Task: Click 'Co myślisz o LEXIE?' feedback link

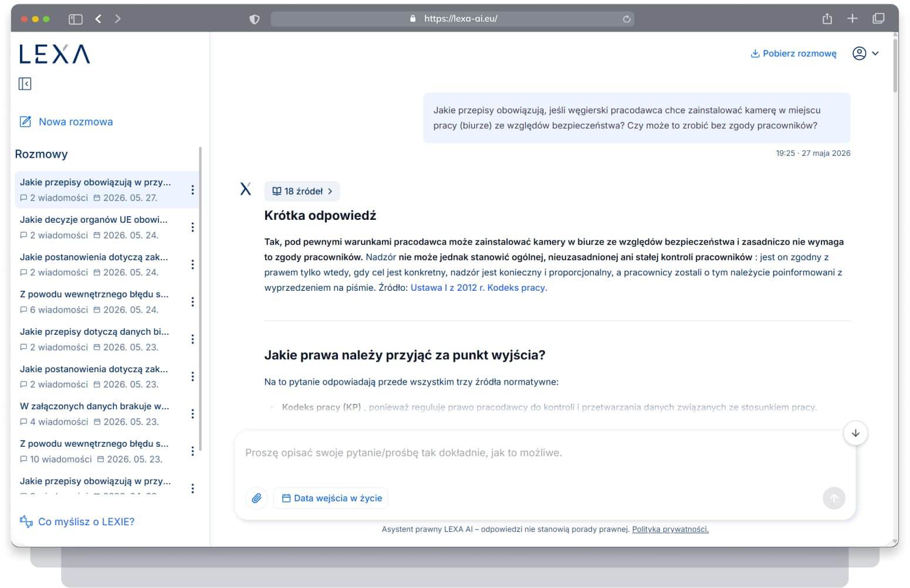Action: click(77, 522)
